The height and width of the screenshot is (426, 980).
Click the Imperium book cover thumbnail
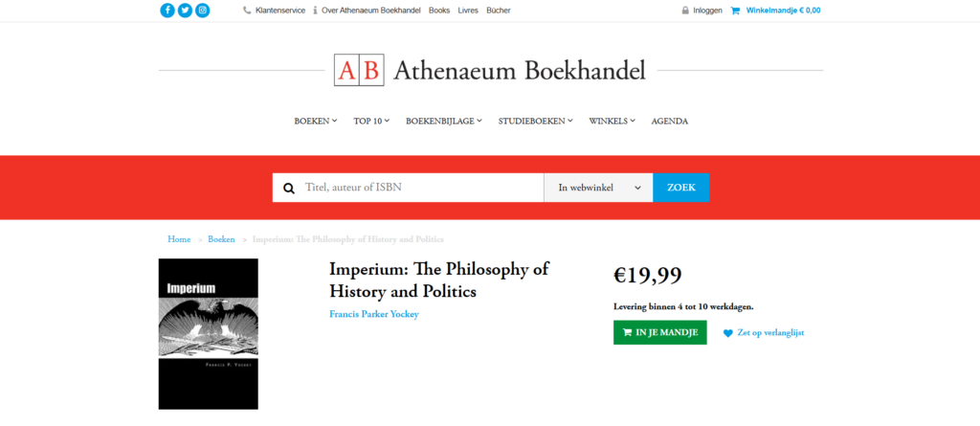click(209, 333)
